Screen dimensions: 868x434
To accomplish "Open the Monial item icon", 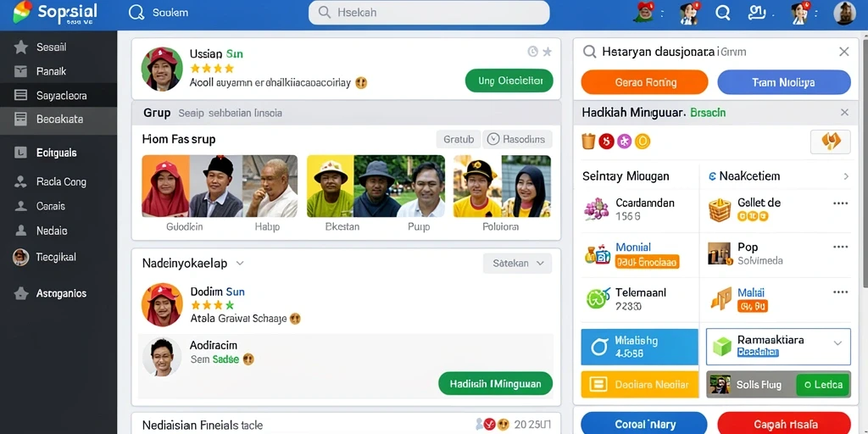I will coord(598,254).
